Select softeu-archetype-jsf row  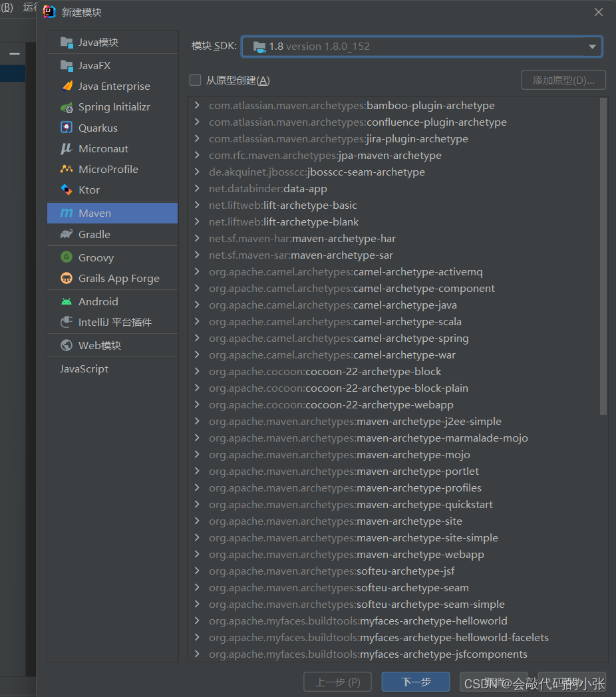point(394,571)
